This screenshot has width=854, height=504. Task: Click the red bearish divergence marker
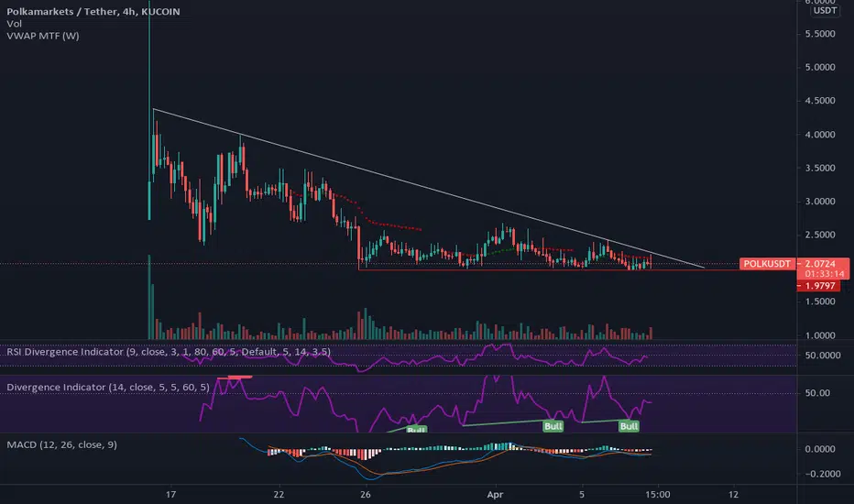235,377
